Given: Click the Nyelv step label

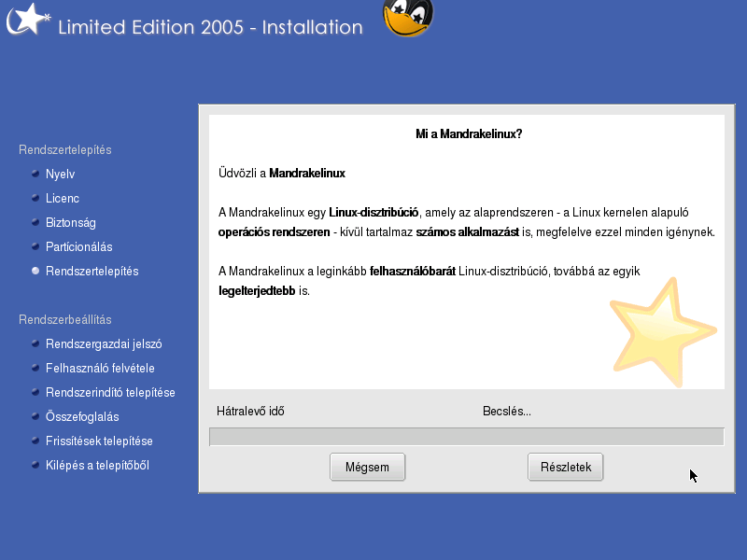Looking at the screenshot, I should pyautogui.click(x=60, y=175).
